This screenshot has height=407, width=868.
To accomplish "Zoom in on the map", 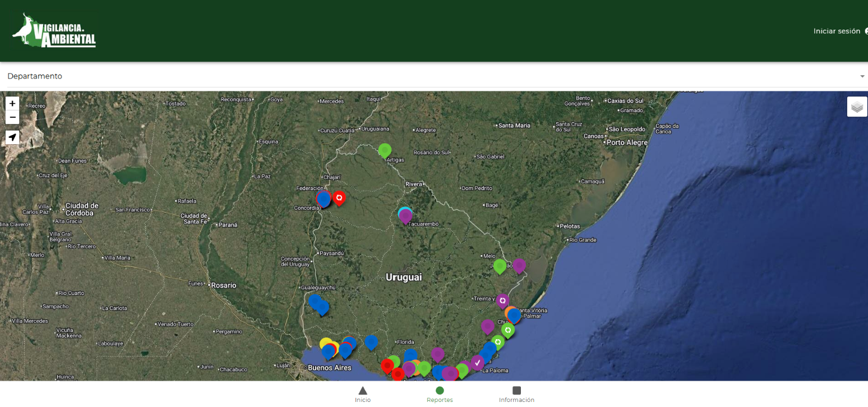I will (12, 104).
